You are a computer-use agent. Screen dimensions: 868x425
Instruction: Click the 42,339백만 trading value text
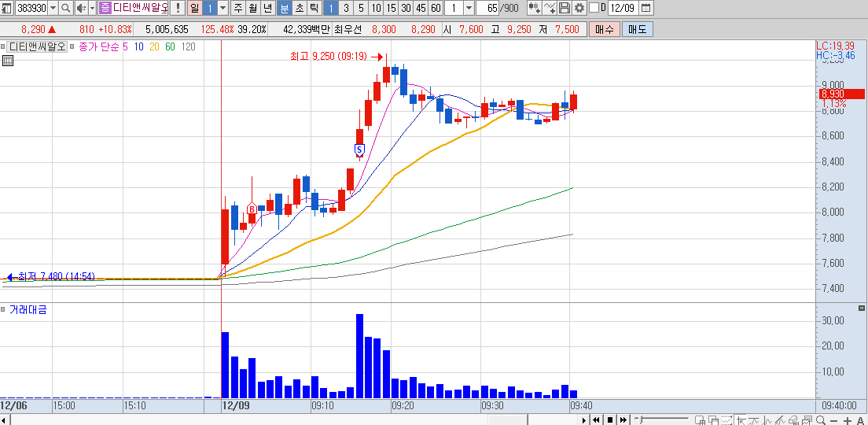(x=306, y=29)
